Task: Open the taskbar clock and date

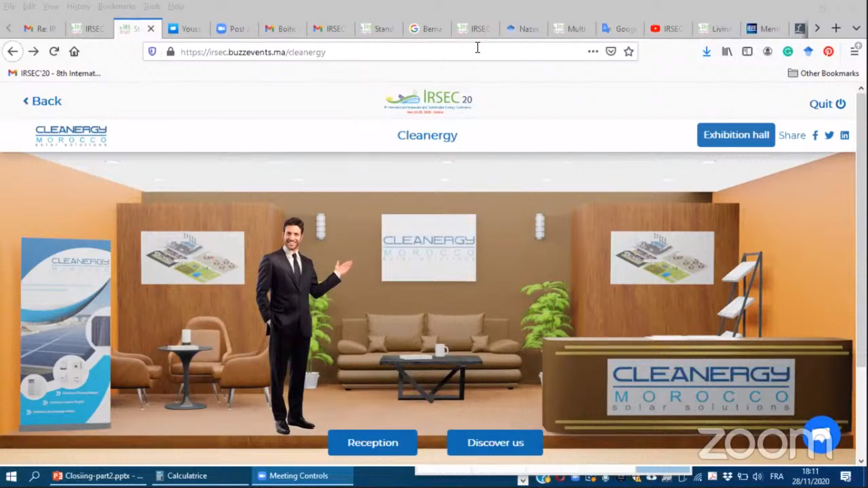Action: 811,476
